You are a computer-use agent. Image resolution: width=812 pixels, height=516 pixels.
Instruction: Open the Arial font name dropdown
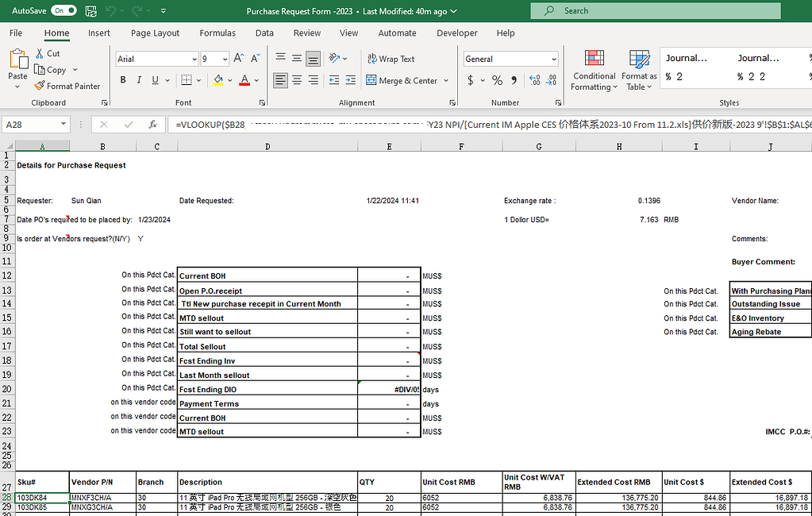coord(194,60)
